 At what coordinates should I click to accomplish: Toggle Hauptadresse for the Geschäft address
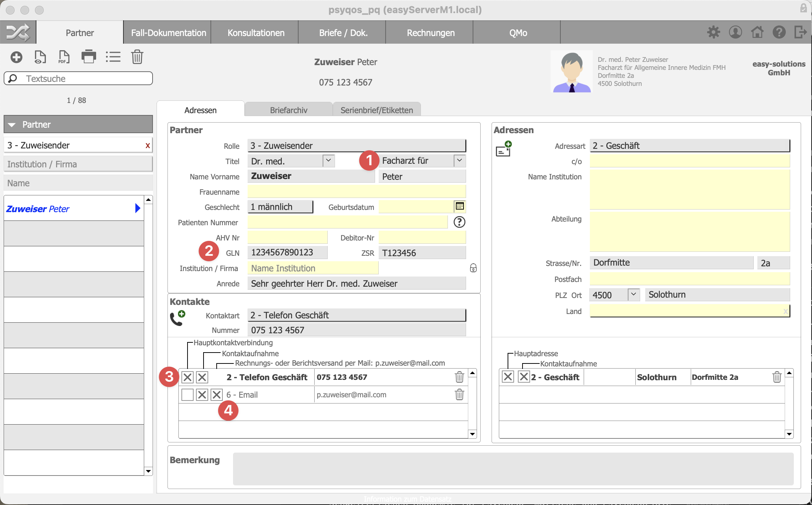(x=508, y=377)
